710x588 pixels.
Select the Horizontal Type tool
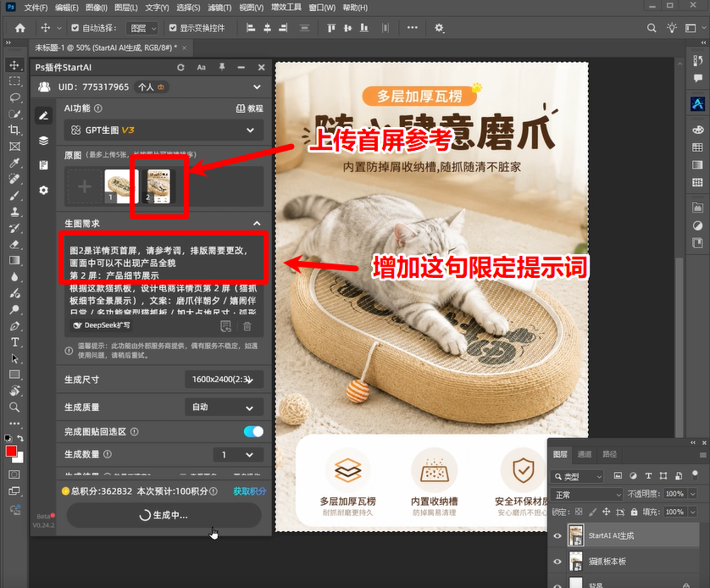tap(14, 342)
